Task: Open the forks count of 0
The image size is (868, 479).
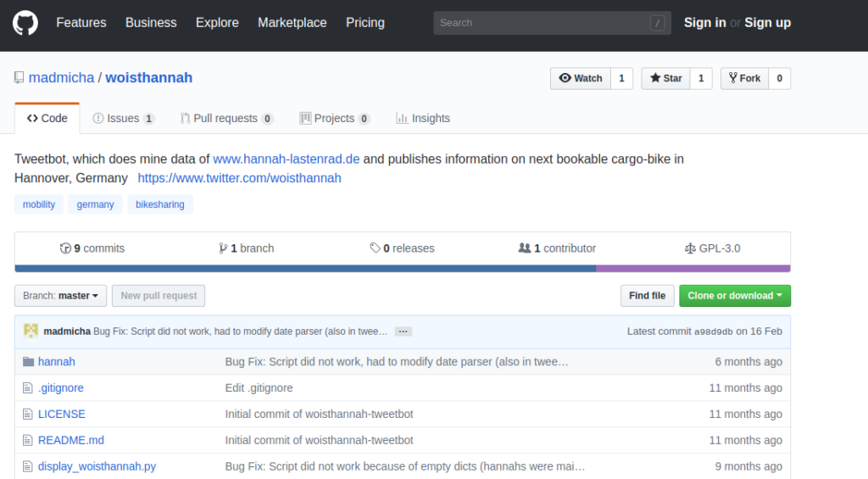Action: [780, 78]
